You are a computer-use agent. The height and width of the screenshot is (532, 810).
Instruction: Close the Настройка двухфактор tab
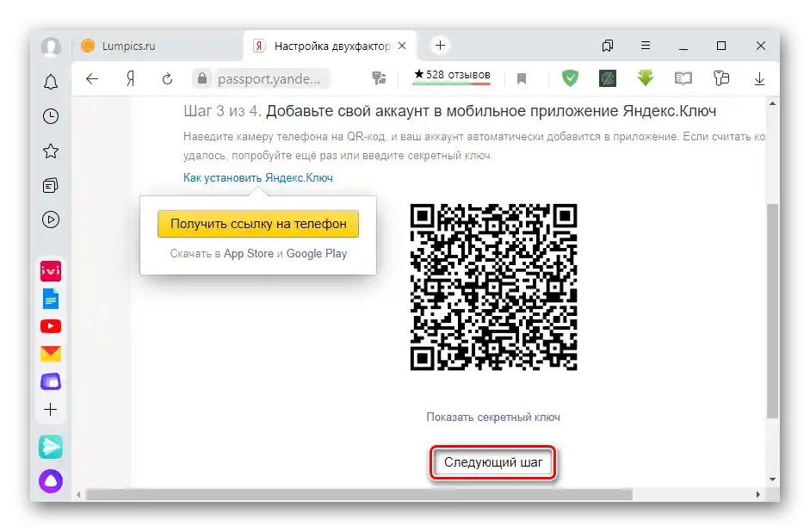tap(402, 46)
